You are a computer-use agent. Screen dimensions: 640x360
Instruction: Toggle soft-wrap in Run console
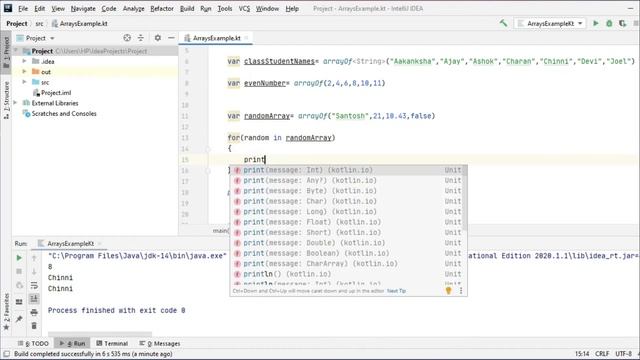(34, 285)
